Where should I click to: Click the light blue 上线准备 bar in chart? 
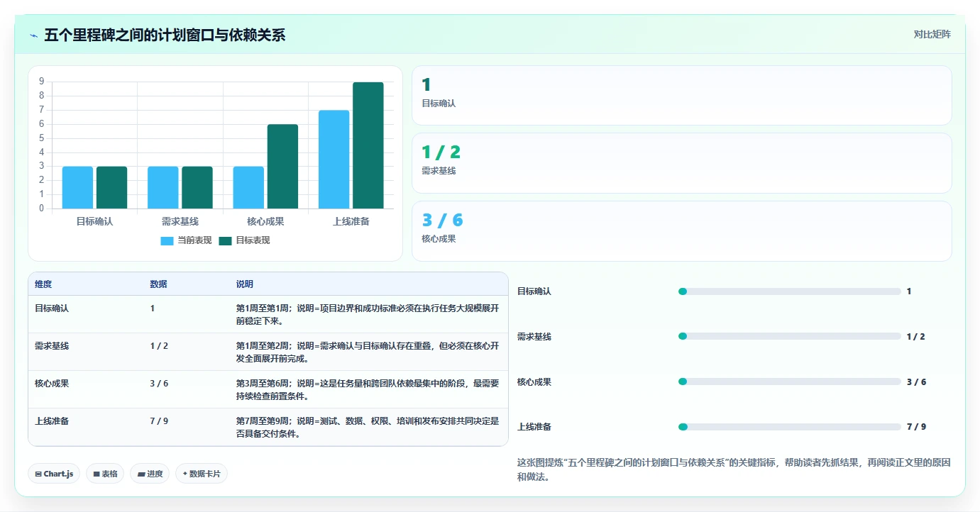334,160
